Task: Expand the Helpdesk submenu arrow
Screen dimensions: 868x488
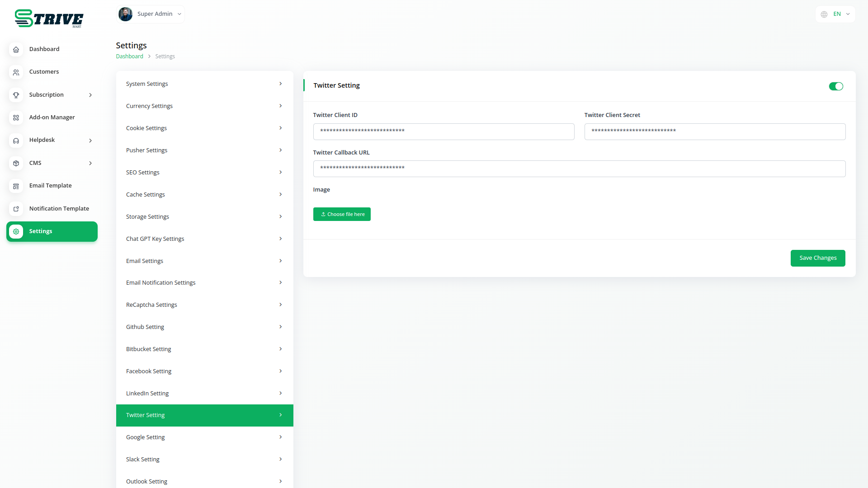Action: point(90,141)
